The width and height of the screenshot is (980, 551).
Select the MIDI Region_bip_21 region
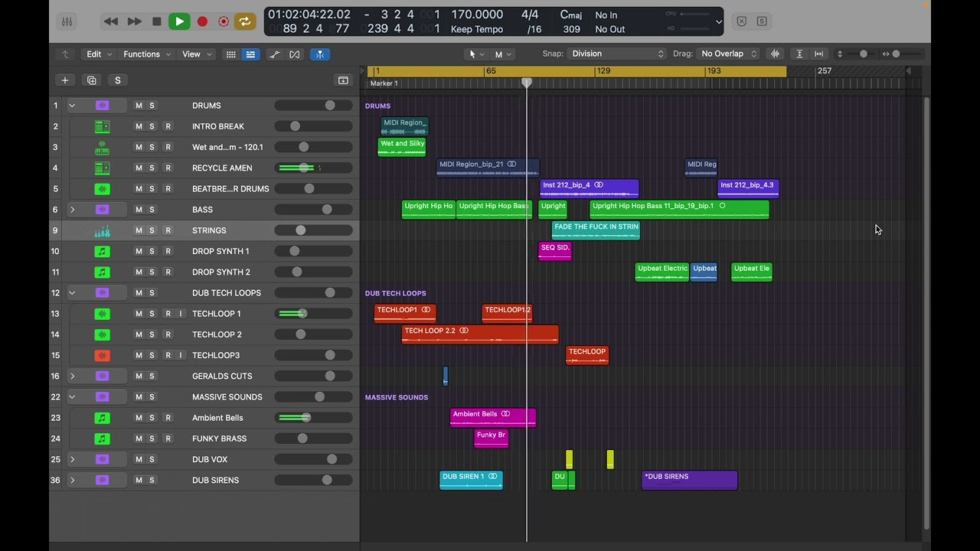pyautogui.click(x=488, y=168)
